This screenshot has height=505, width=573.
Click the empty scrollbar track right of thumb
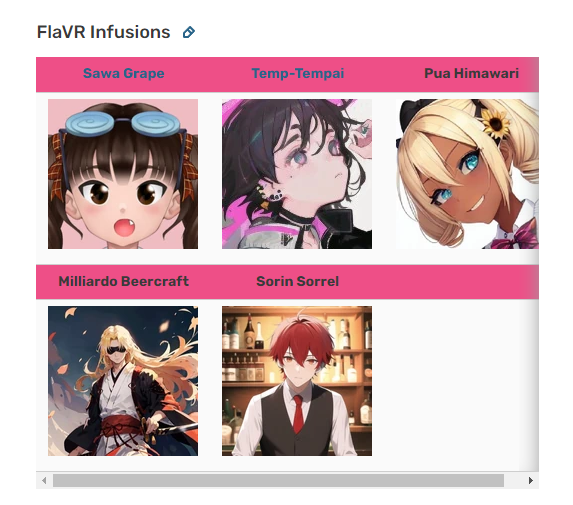[513, 481]
